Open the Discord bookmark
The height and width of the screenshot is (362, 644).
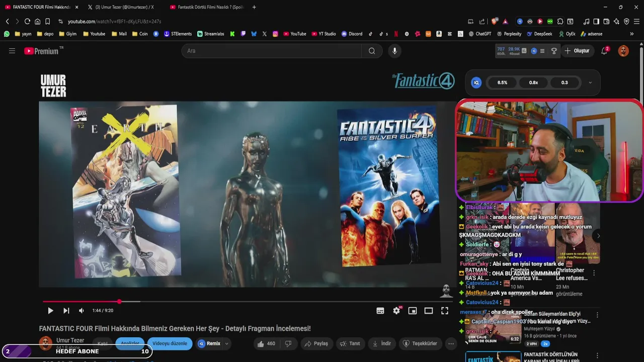(x=352, y=34)
